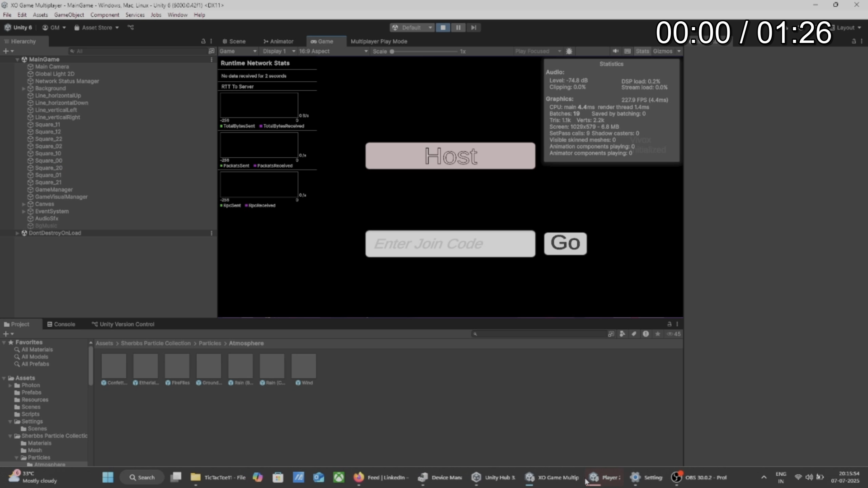Screen dimensions: 868x488
Task: Save search with the star icon
Action: [658, 334]
